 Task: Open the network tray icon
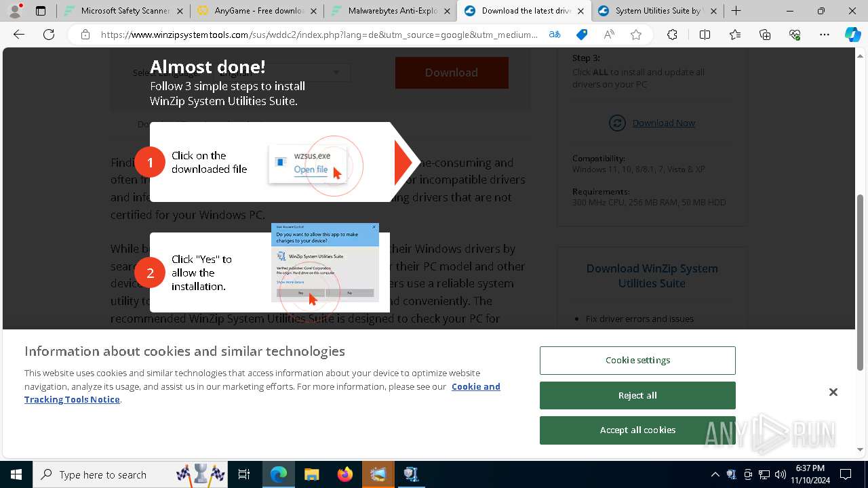pos(764,474)
